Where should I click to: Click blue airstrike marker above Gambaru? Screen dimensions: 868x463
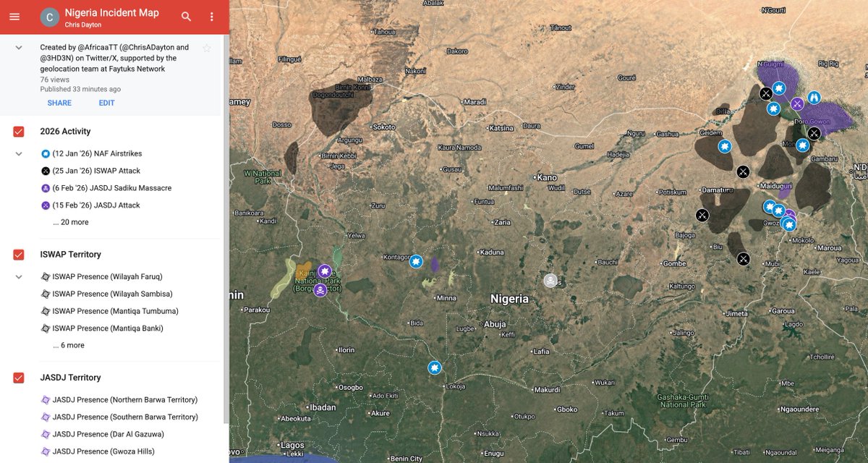(802, 145)
